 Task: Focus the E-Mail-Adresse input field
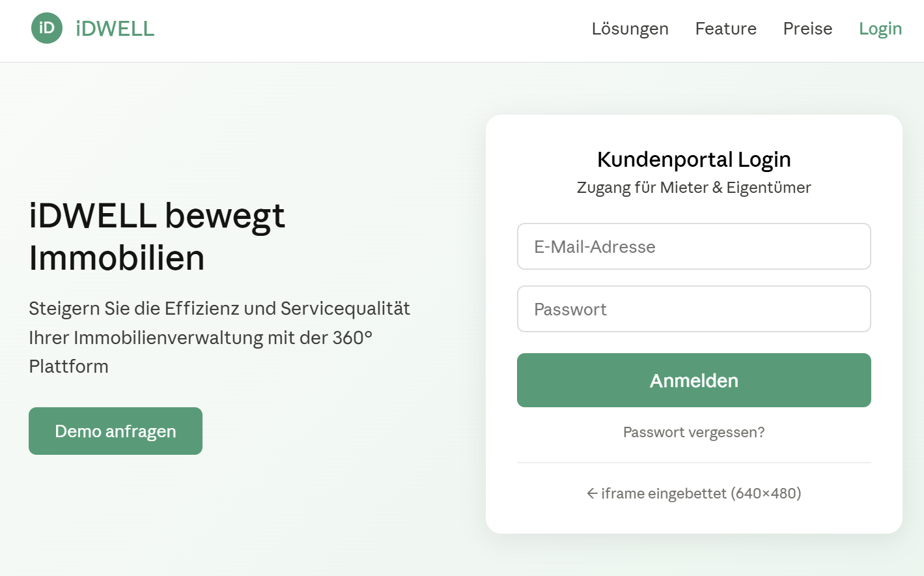tap(693, 246)
